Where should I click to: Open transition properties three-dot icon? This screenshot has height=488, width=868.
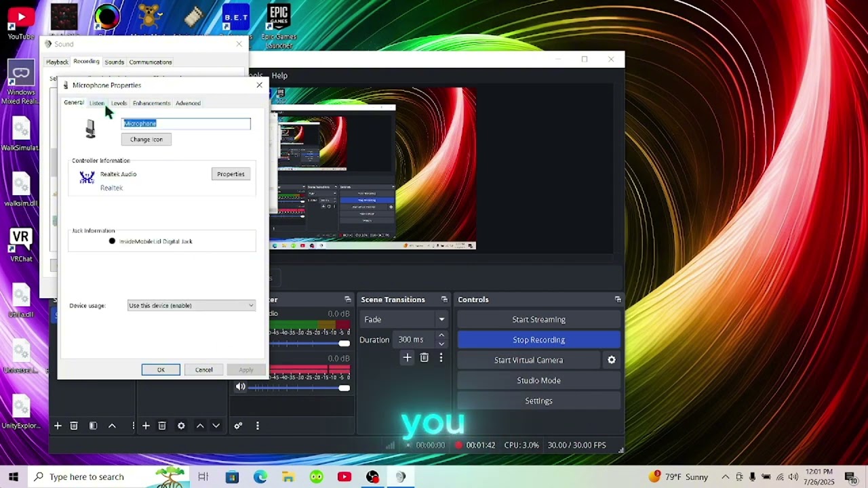coord(441,357)
